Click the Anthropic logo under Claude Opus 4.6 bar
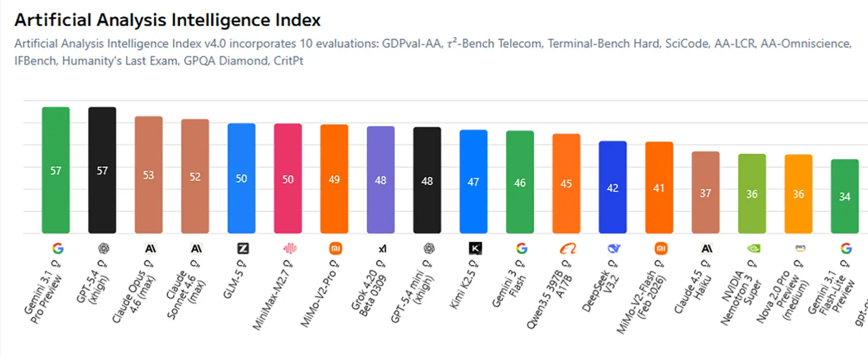This screenshot has height=356, width=868. 150,249
